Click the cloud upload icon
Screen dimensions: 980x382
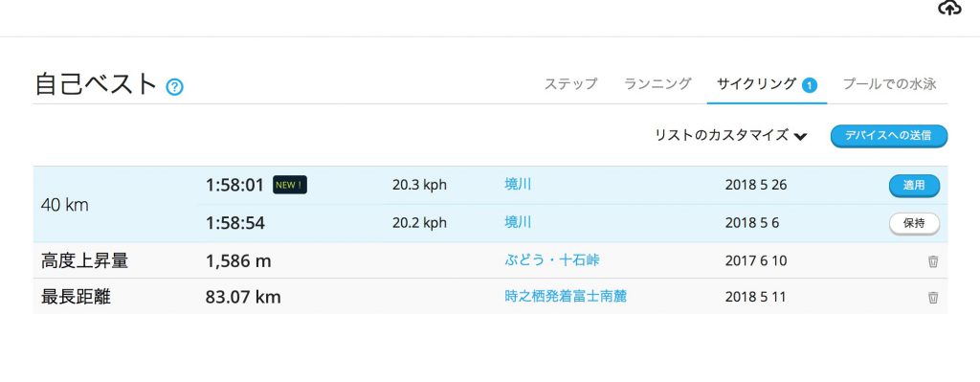tap(950, 8)
